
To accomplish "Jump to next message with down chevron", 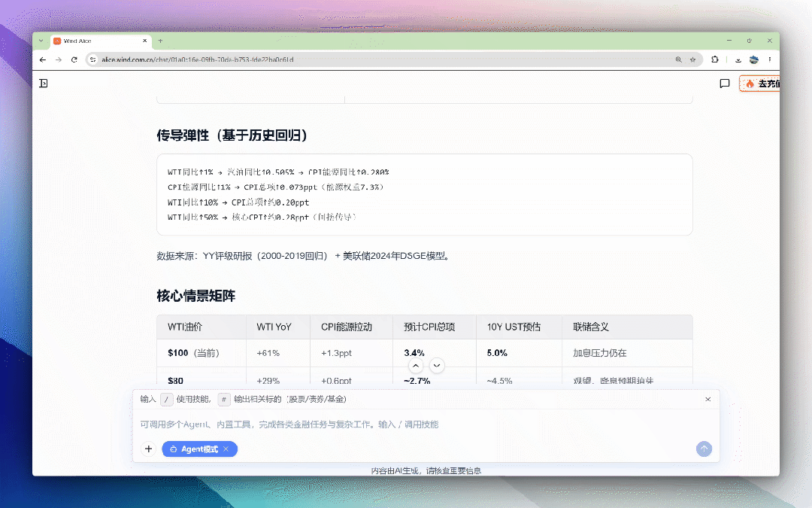I will click(437, 366).
